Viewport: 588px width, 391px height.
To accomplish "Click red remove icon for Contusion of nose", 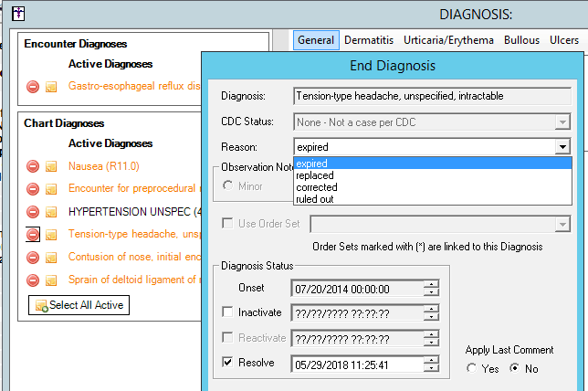I will 33,257.
